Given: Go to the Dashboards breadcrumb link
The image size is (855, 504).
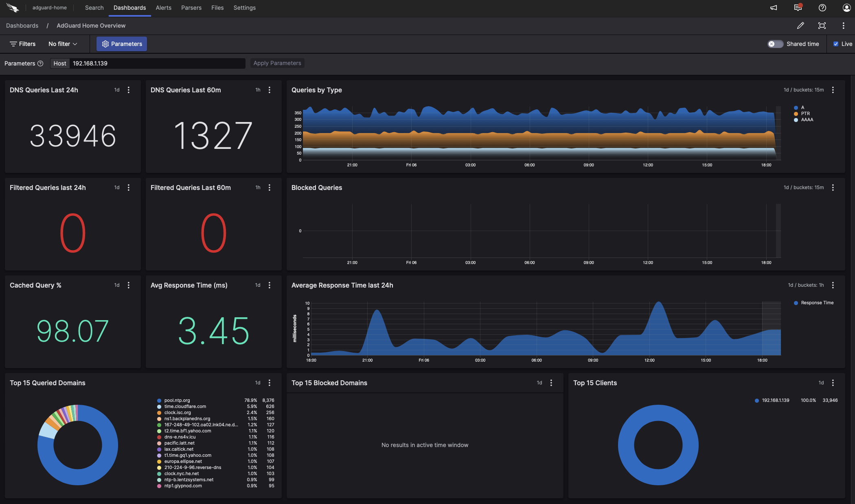Looking at the screenshot, I should pos(22,26).
